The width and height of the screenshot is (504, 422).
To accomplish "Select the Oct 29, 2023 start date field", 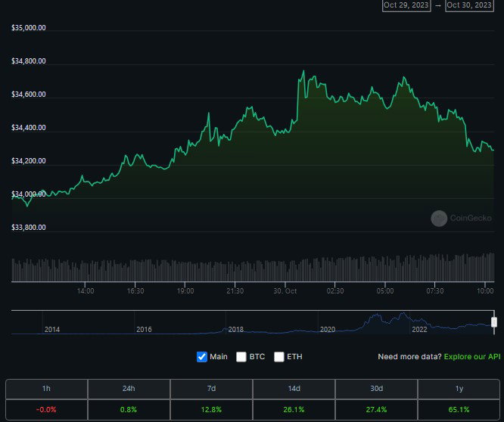I will pos(406,5).
